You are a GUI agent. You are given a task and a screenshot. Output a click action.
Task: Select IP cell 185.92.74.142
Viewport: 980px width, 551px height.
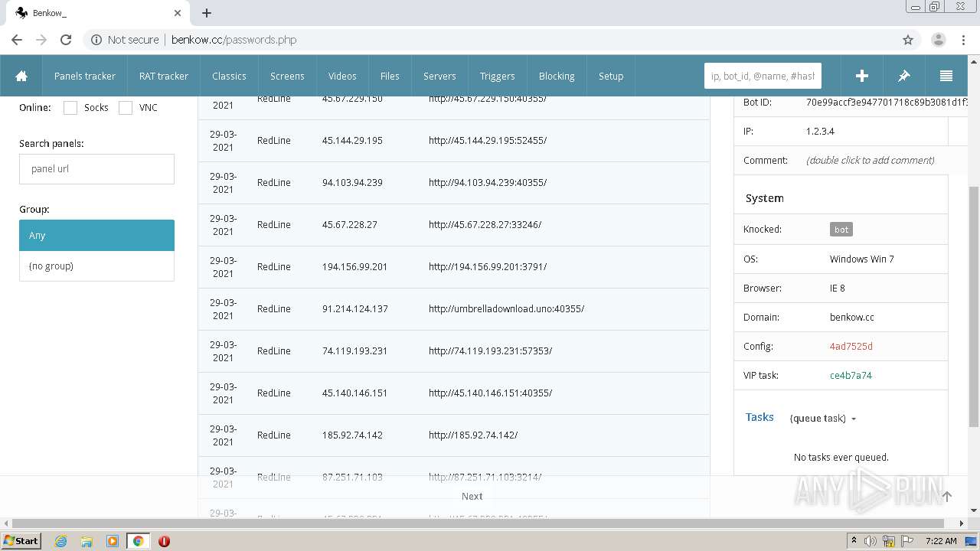pyautogui.click(x=352, y=435)
